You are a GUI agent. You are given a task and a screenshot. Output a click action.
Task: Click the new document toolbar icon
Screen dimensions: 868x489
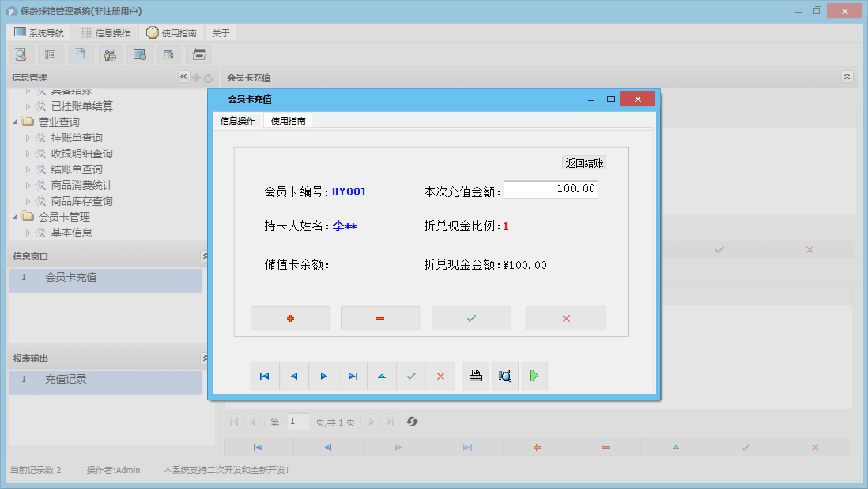[80, 54]
